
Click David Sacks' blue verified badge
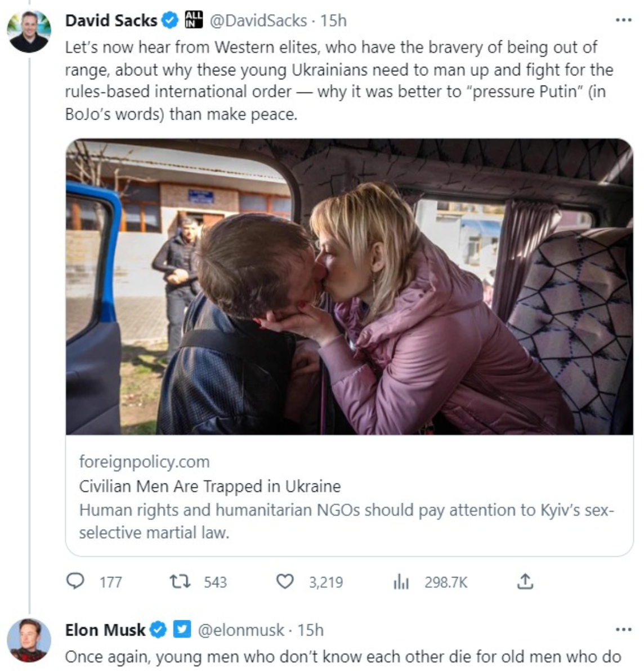tap(169, 21)
